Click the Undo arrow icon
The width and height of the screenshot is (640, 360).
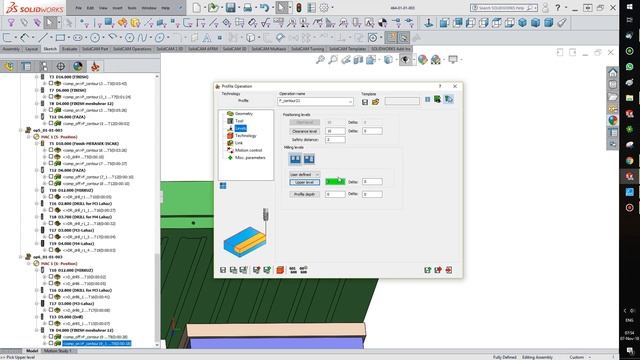click(264, 7)
